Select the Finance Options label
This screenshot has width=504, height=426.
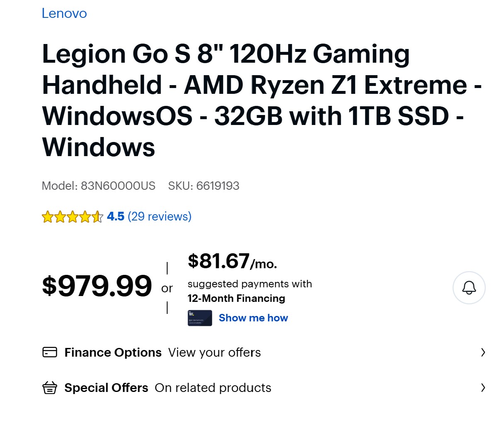pos(113,353)
